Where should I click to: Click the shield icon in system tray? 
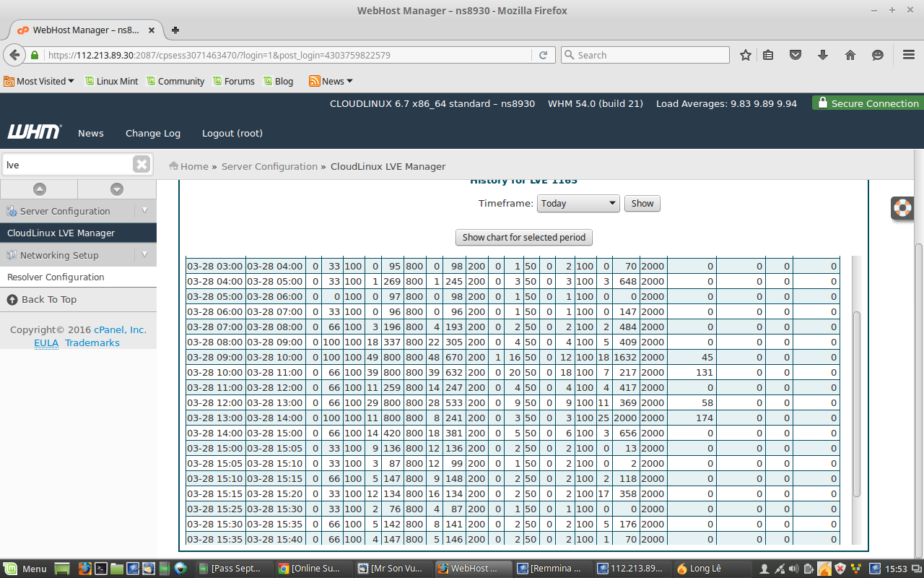(x=840, y=569)
